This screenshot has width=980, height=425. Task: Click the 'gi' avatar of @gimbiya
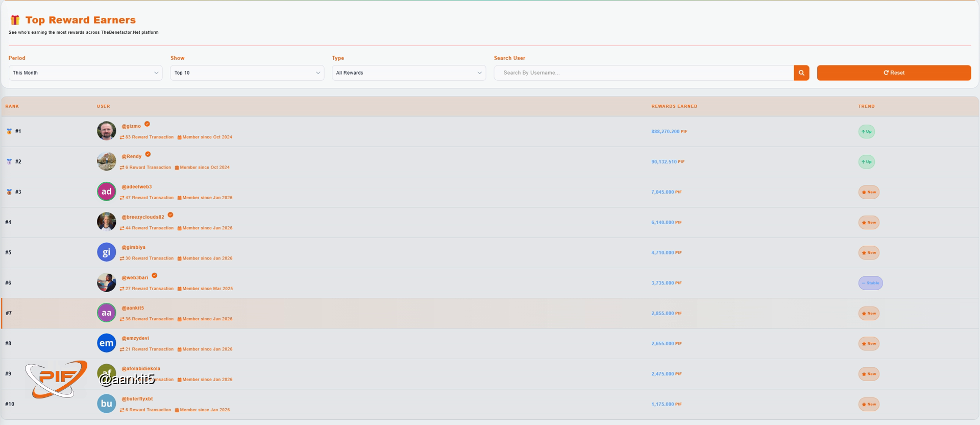point(106,252)
